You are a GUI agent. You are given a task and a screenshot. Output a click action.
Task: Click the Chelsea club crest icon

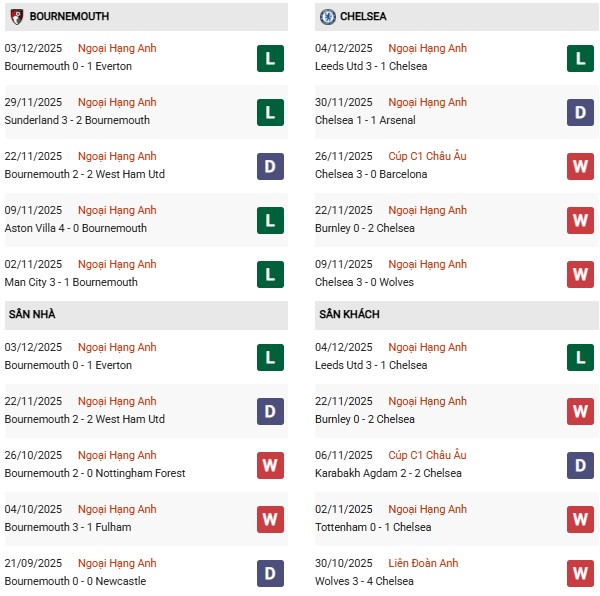(327, 17)
